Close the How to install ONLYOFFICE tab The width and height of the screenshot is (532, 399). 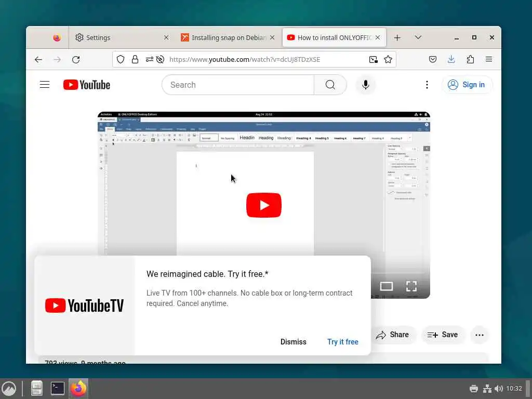click(x=378, y=37)
